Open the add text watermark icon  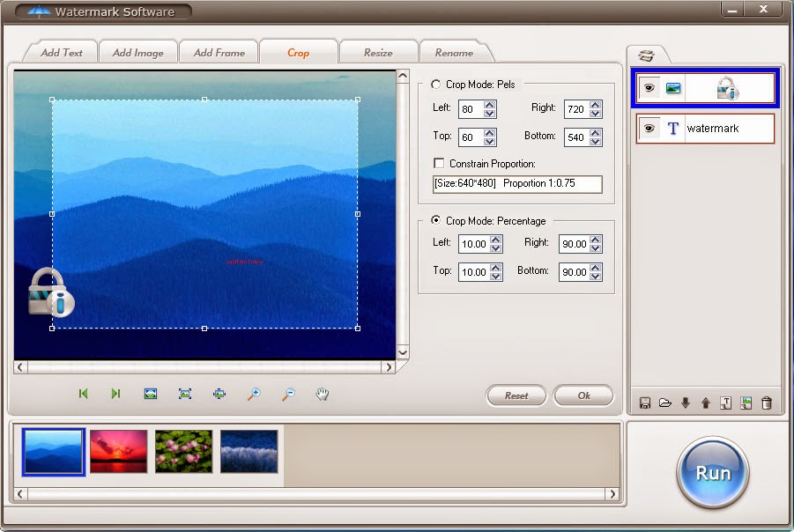pos(725,403)
